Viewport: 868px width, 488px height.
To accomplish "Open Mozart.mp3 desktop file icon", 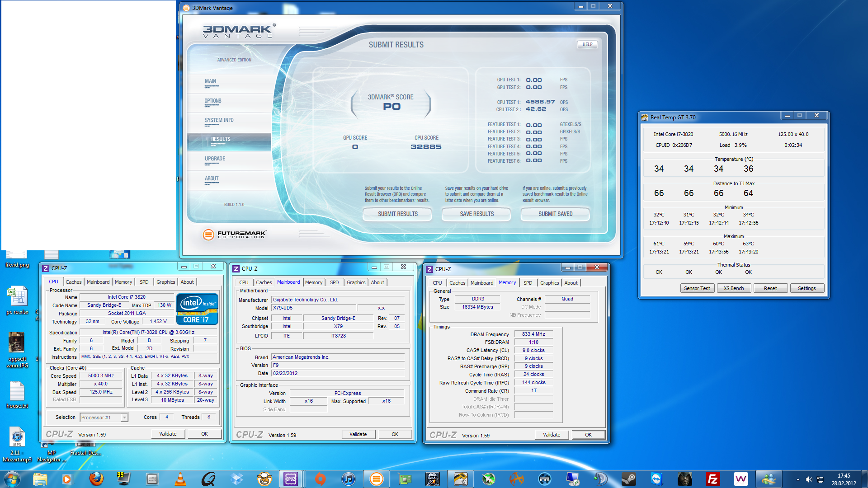I will [x=17, y=445].
